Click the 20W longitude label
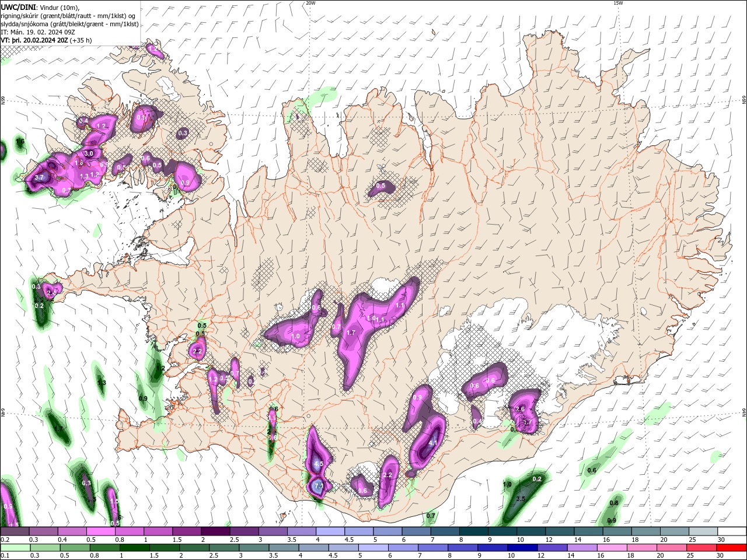 pos(310,3)
